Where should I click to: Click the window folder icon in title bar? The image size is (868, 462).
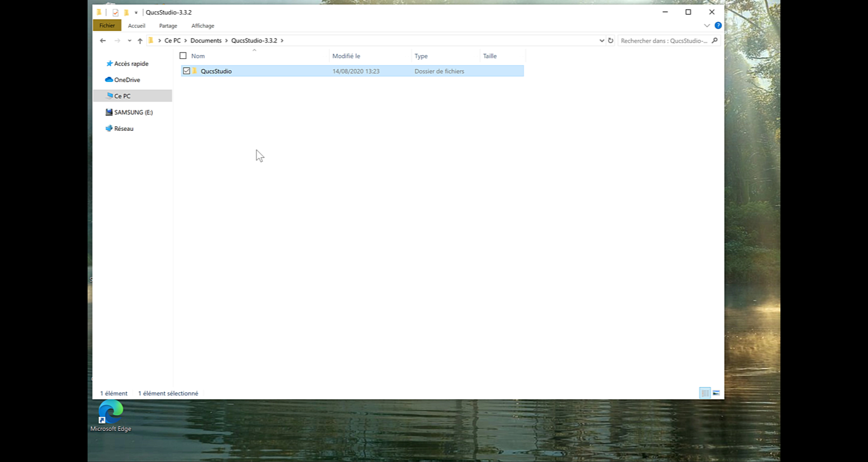pos(99,12)
